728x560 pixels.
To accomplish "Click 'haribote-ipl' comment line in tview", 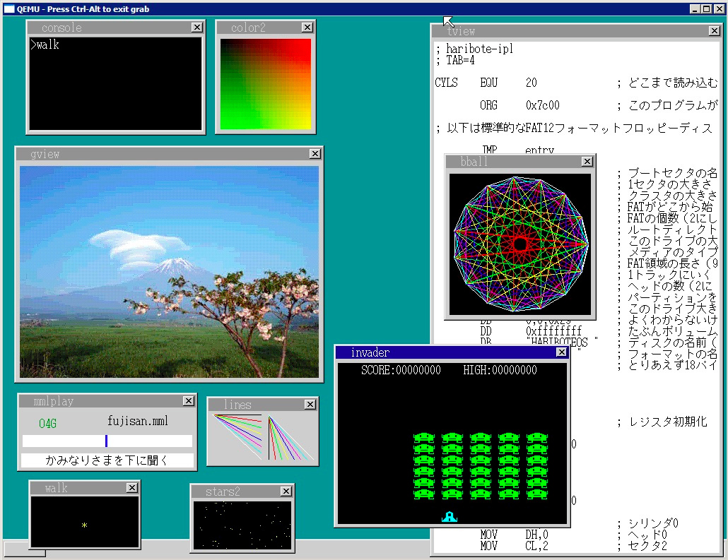I will pyautogui.click(x=474, y=48).
